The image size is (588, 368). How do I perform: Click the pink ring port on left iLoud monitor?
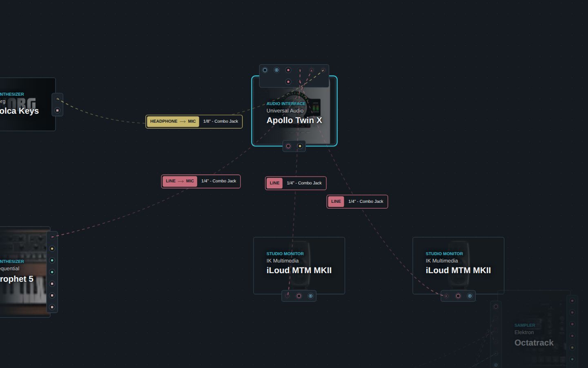tap(299, 296)
